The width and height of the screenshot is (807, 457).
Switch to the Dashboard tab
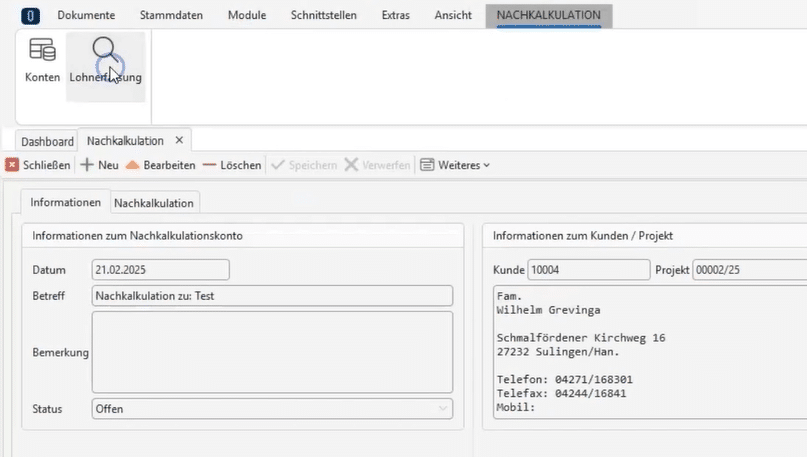pyautogui.click(x=47, y=141)
